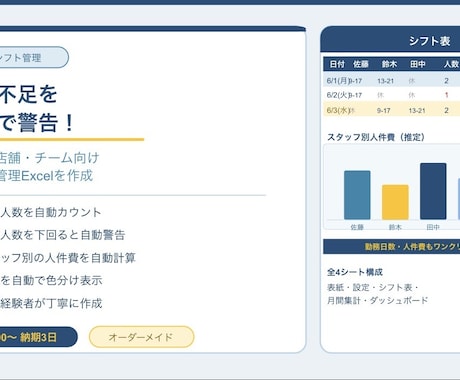Click the ッフ別の人件費を自動計算 feature line
Screen dimensions: 460x380
click(x=68, y=258)
